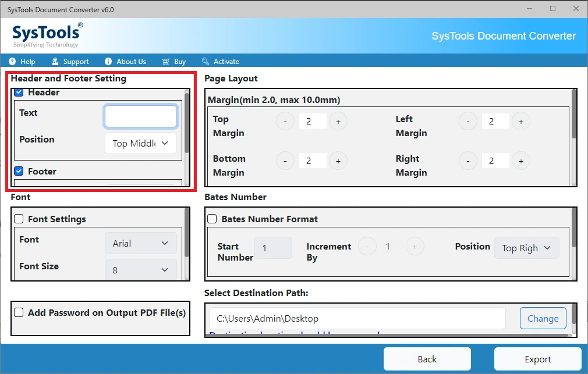
Task: Click the Top Margin value field
Action: tap(313, 122)
